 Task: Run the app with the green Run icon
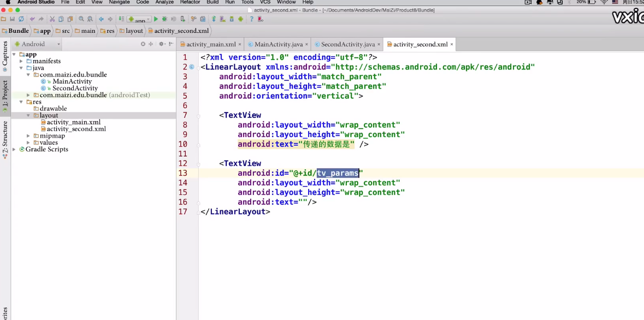click(x=156, y=19)
